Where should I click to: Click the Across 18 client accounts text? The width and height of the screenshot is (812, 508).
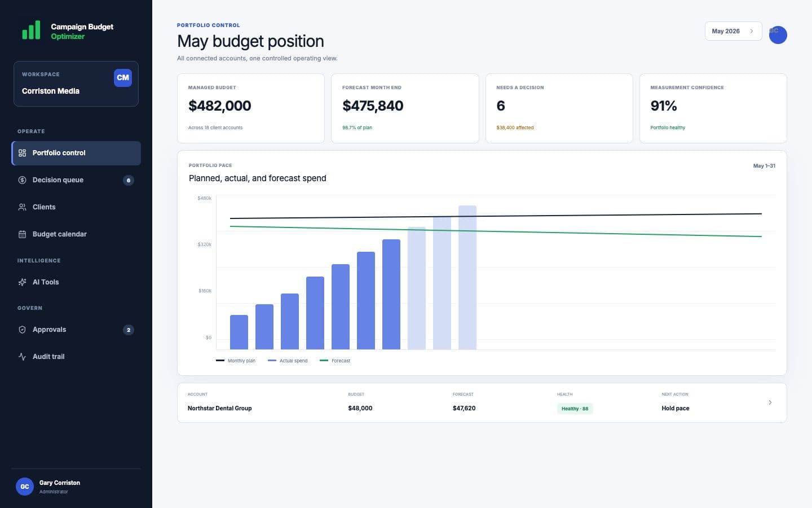click(215, 128)
